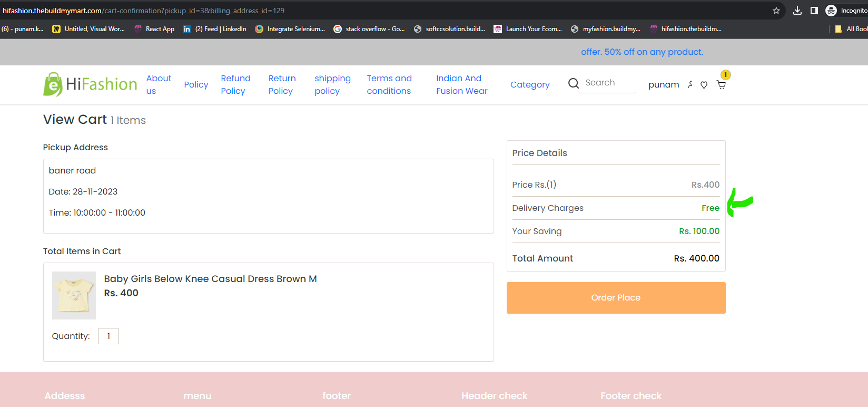This screenshot has height=407, width=868.
Task: Open hifashion.thebuildm bookmark
Action: (x=686, y=29)
